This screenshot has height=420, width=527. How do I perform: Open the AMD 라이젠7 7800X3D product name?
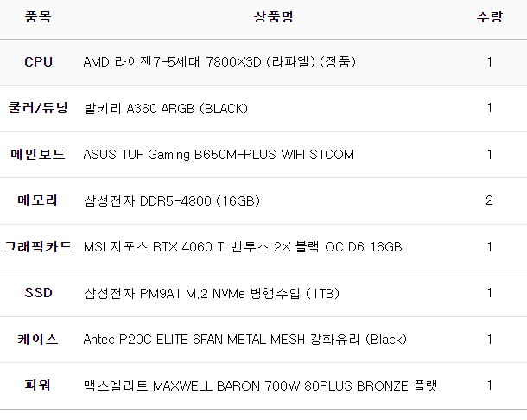pos(219,62)
